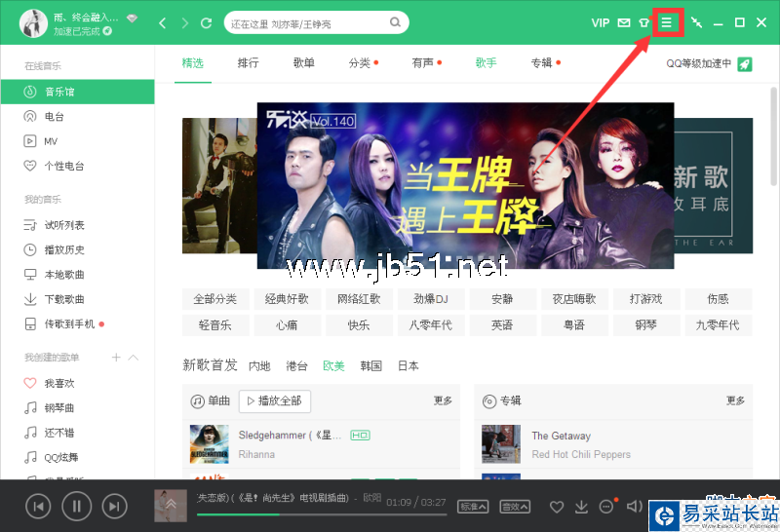Play the previous track
The image size is (780, 532).
point(38,507)
